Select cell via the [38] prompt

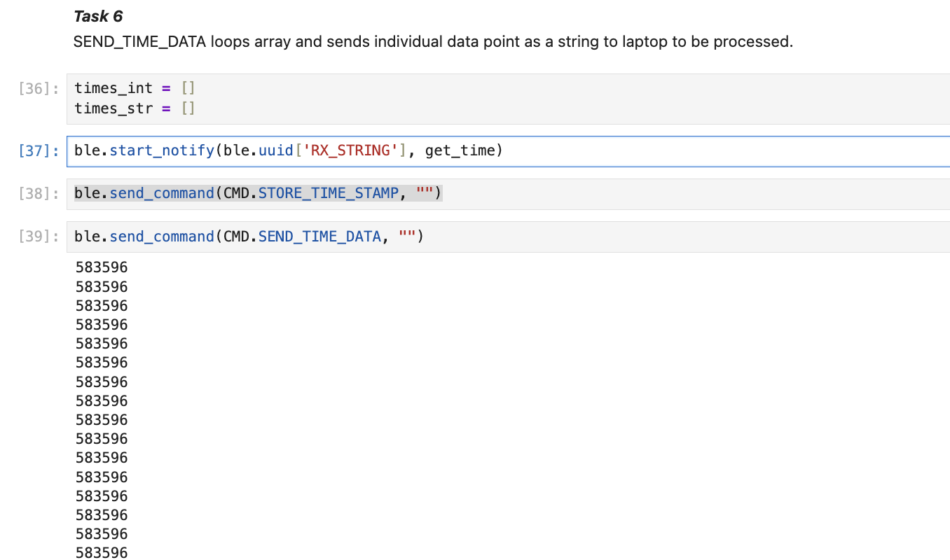(40, 194)
